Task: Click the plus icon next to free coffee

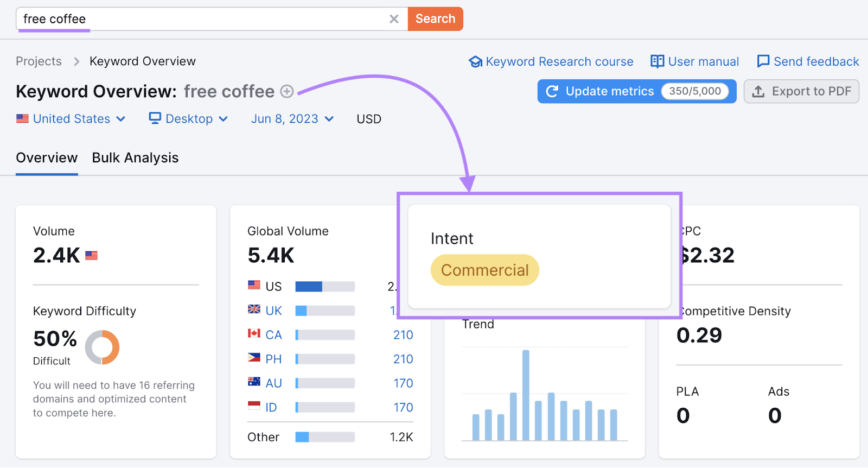Action: click(x=287, y=91)
